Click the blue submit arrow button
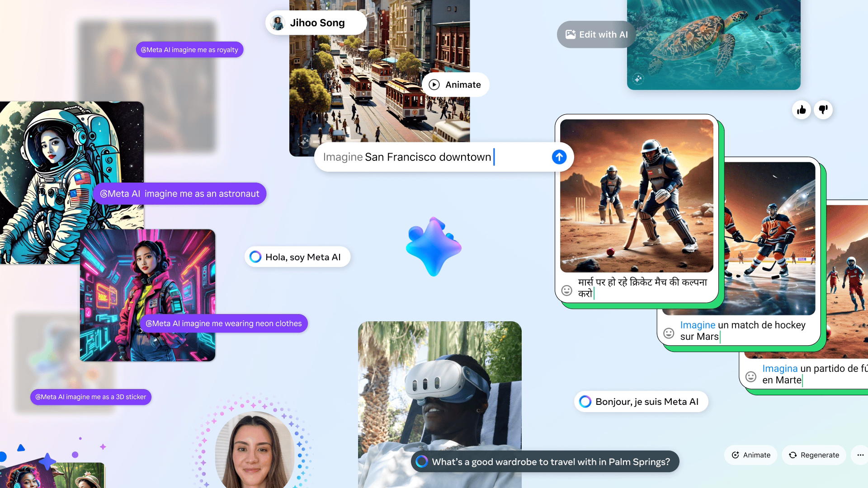Screen dimensions: 868x488 [559, 157]
